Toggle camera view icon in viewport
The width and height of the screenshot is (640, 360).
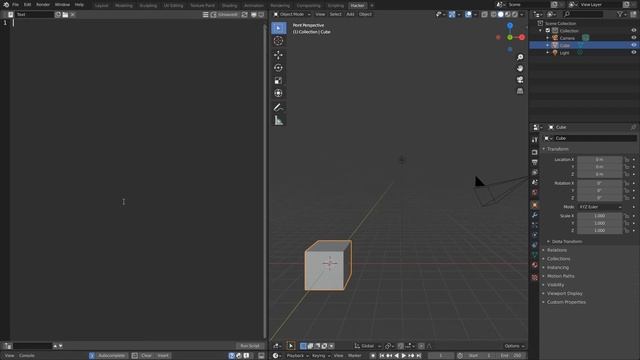(520, 80)
